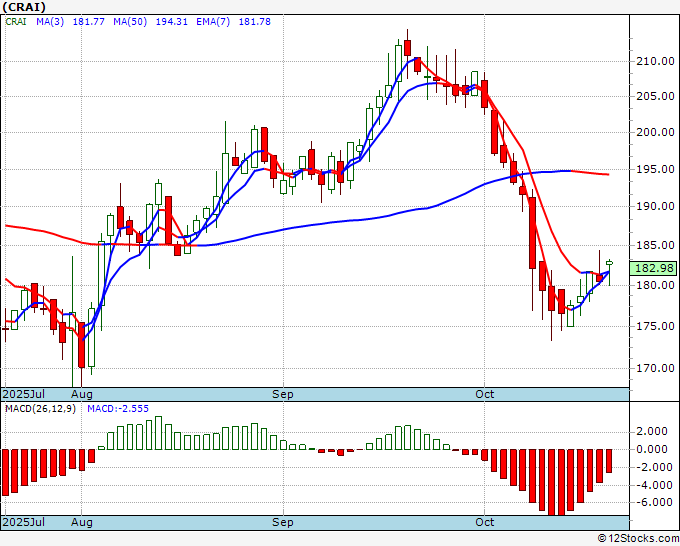The width and height of the screenshot is (680, 546).
Task: Click Sep on the price chart axis
Action: pyautogui.click(x=283, y=394)
